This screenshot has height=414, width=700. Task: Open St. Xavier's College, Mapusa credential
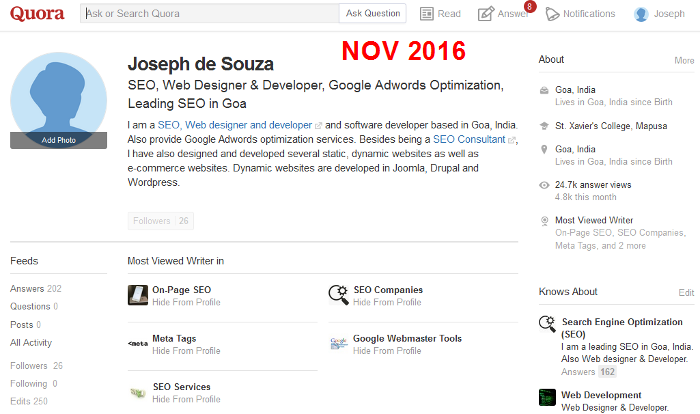[611, 126]
